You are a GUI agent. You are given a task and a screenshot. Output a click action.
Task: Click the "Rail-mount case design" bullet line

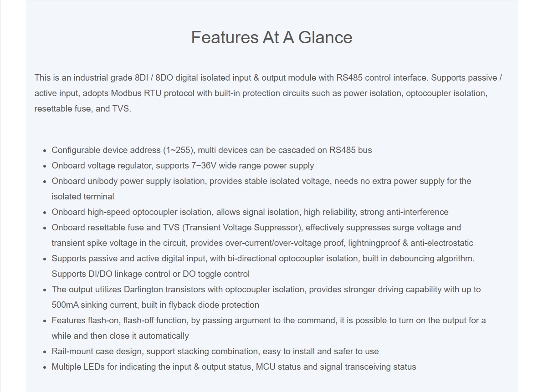pos(215,351)
